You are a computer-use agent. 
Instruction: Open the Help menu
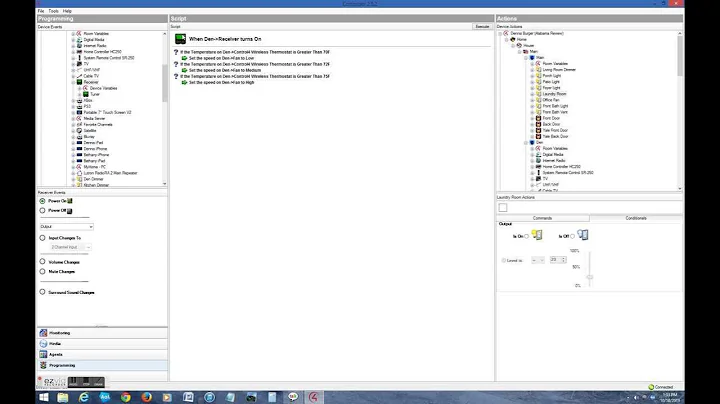pyautogui.click(x=67, y=11)
